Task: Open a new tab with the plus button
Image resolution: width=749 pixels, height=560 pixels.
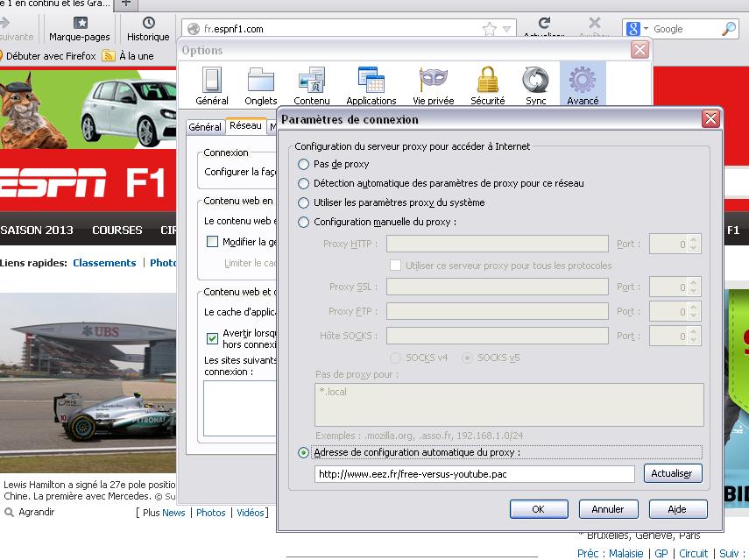Action: point(125,4)
